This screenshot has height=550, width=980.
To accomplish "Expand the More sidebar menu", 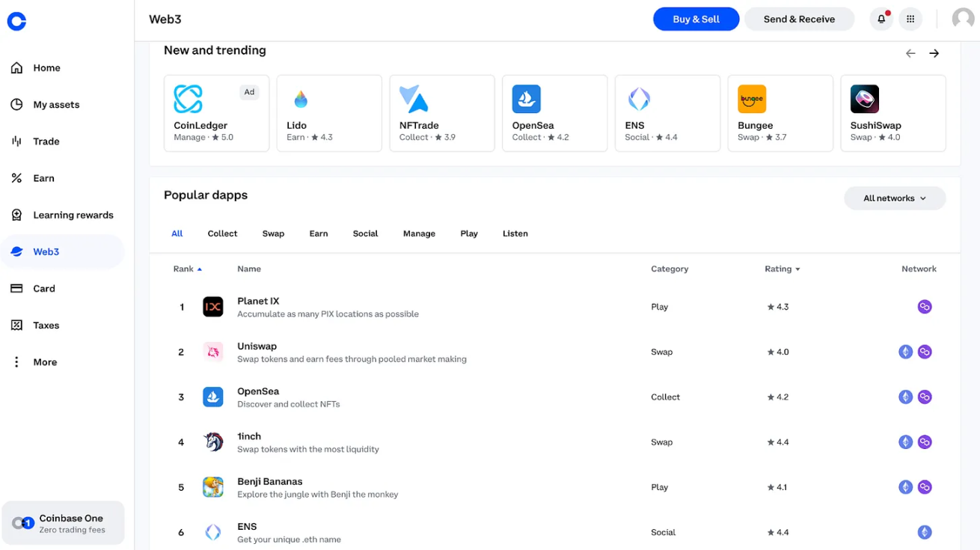I will click(16, 361).
